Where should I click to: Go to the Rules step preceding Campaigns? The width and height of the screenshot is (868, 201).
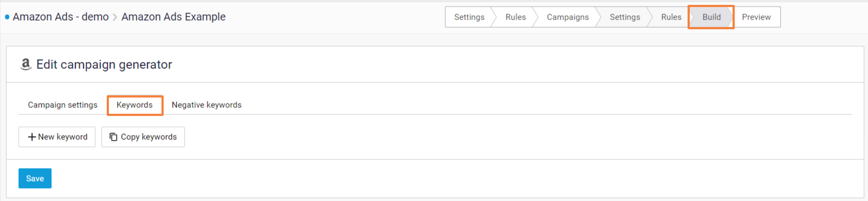515,17
